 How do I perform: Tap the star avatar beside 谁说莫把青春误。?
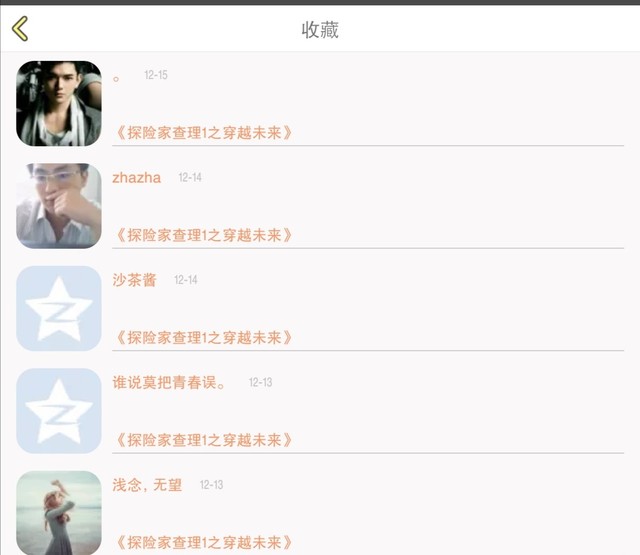tap(59, 411)
